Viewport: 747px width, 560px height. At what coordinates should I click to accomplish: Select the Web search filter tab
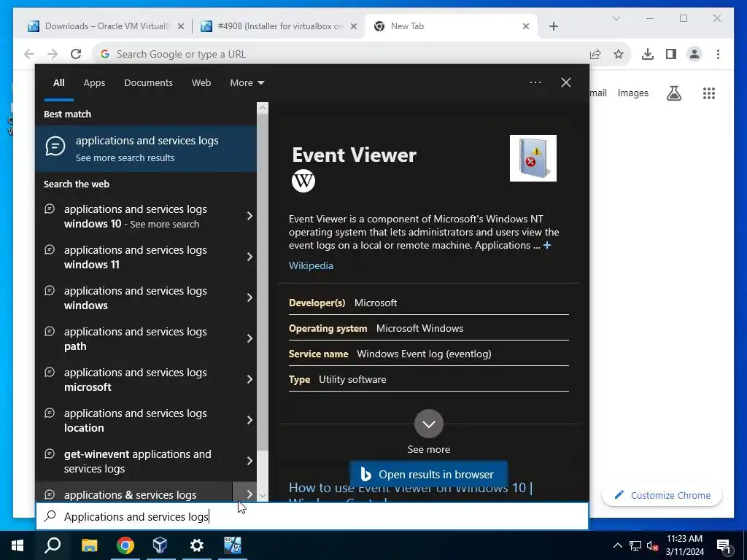tap(201, 83)
